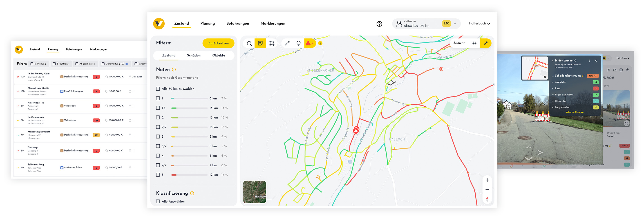
Task: Click the red warning marker on the map
Action: click(x=356, y=131)
